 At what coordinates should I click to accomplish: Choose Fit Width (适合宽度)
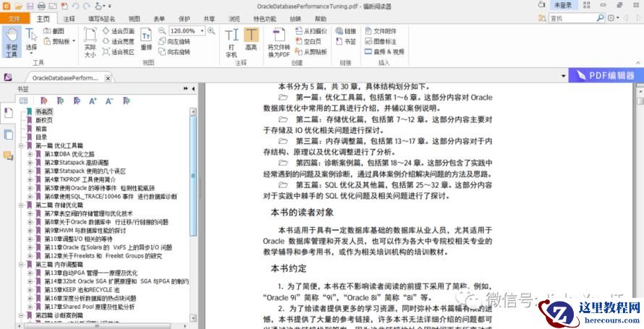118,41
